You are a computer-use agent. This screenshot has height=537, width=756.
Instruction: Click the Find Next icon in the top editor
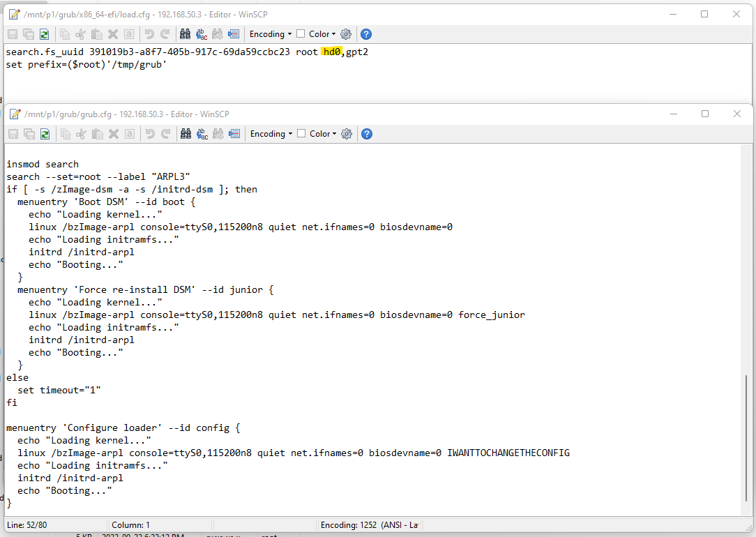[217, 33]
